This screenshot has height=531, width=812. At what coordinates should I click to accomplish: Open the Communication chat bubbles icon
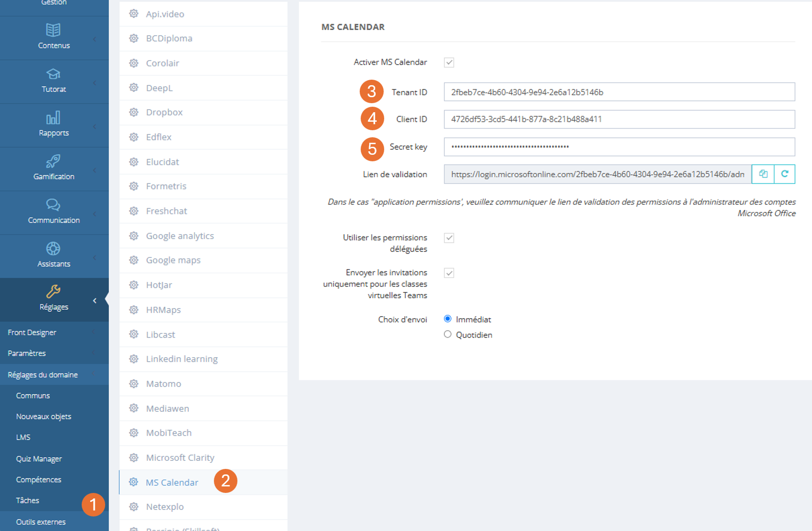tap(53, 205)
